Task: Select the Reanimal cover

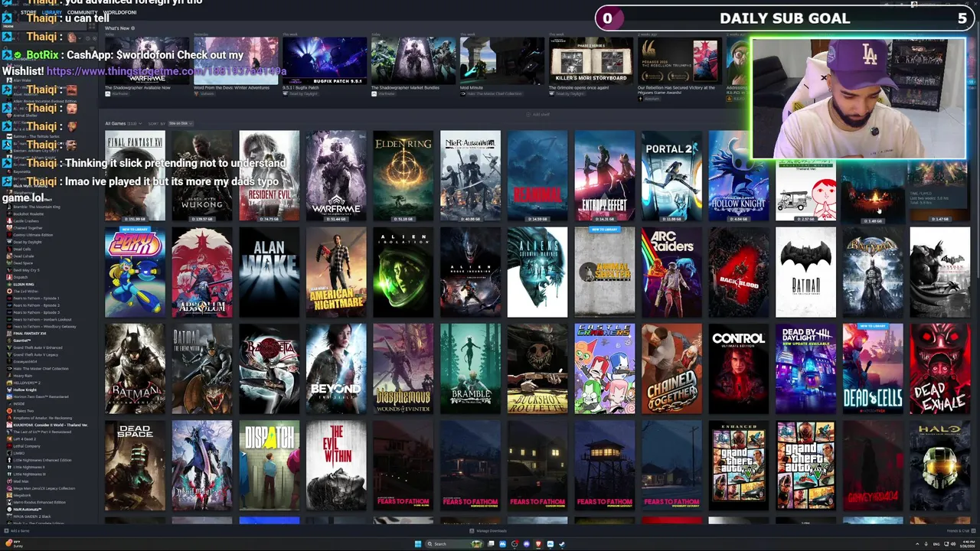Action: tap(537, 175)
